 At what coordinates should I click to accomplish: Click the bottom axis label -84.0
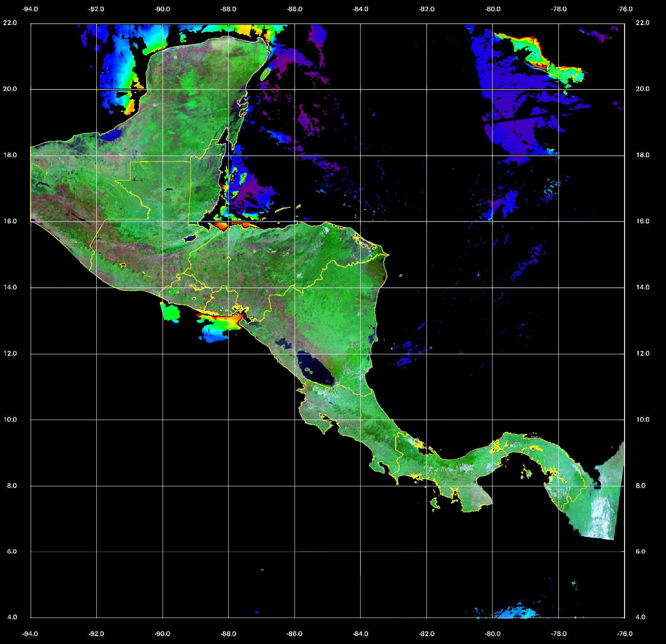coord(360,633)
